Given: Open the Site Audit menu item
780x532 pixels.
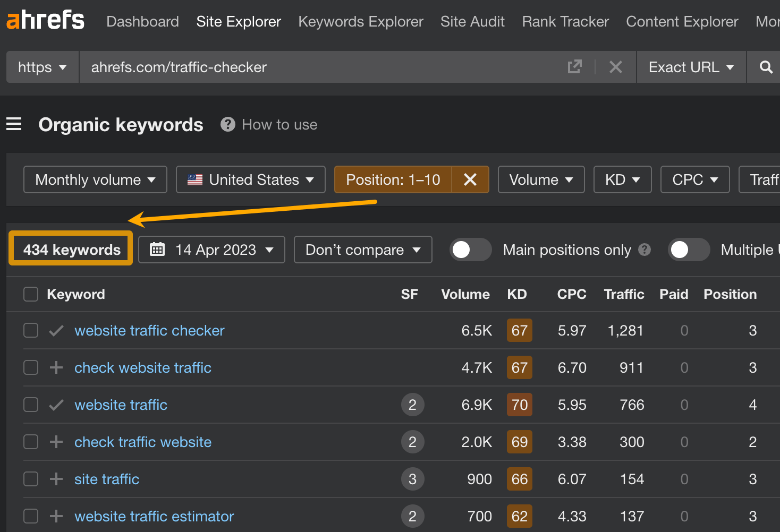Looking at the screenshot, I should click(472, 21).
